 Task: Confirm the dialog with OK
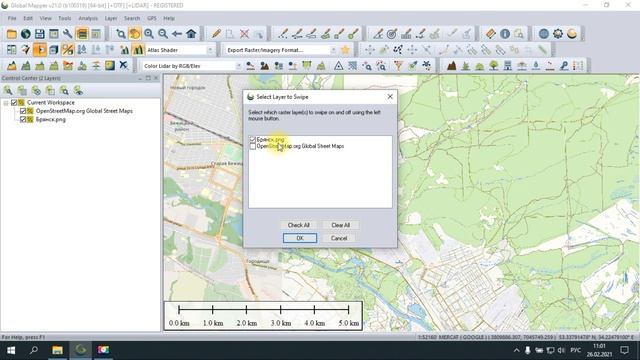(x=300, y=238)
